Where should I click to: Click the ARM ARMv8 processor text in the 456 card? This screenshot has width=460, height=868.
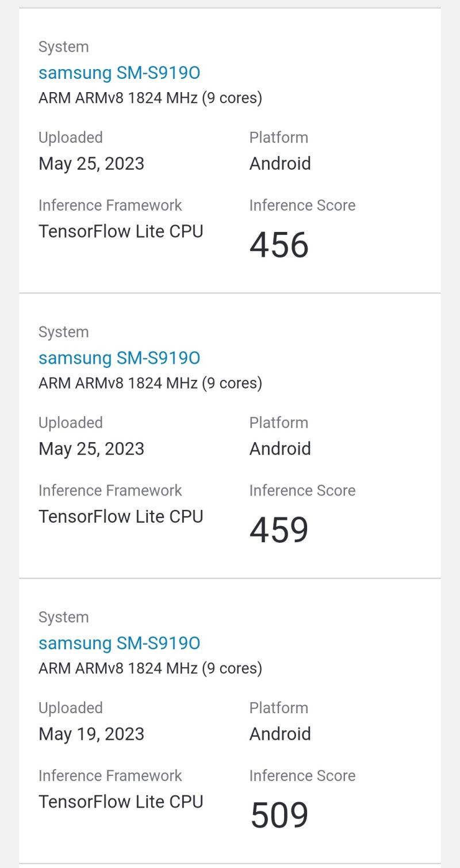[150, 98]
